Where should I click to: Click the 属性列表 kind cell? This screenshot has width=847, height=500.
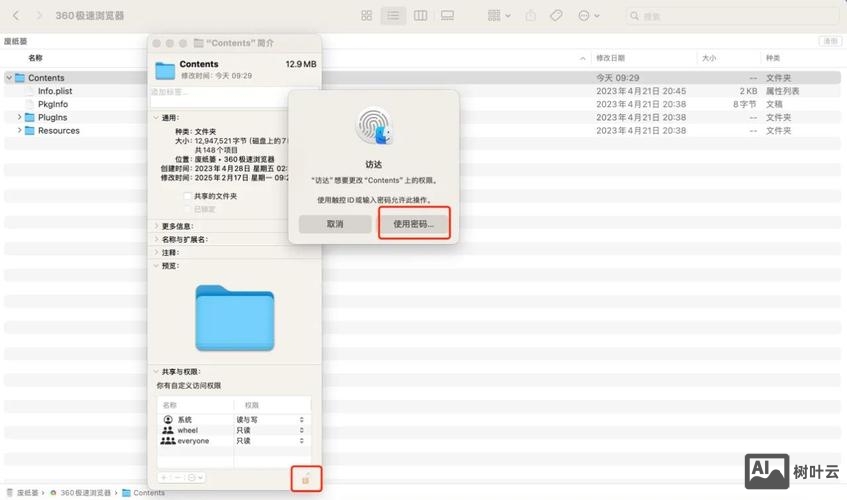coord(782,91)
